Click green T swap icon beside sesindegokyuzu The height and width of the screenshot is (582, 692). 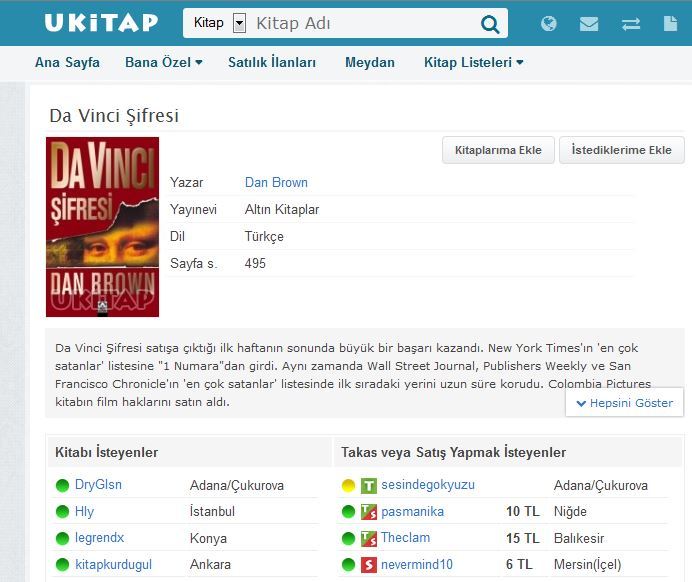[369, 486]
